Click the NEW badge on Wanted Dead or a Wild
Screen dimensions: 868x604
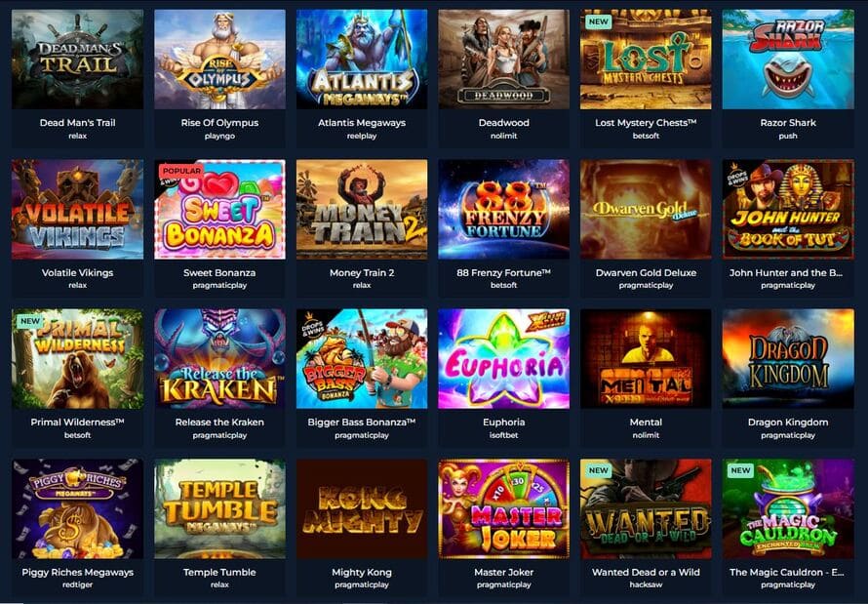coord(599,470)
